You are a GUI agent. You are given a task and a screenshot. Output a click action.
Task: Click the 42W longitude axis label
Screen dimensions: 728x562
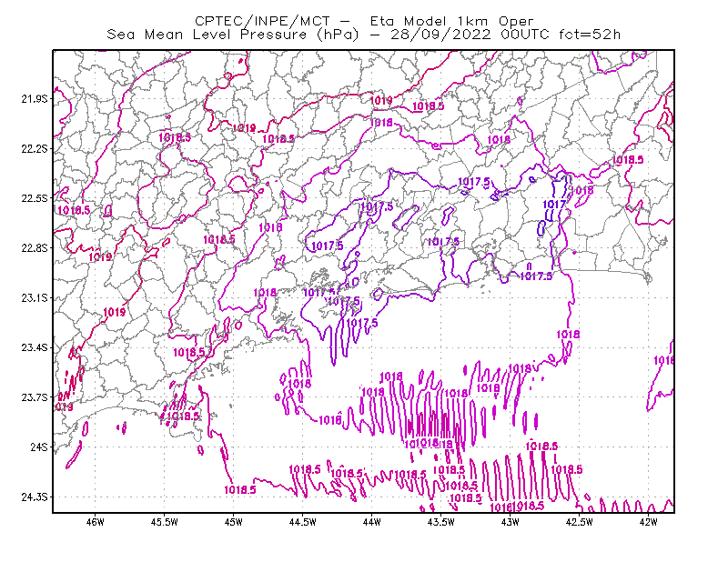649,522
